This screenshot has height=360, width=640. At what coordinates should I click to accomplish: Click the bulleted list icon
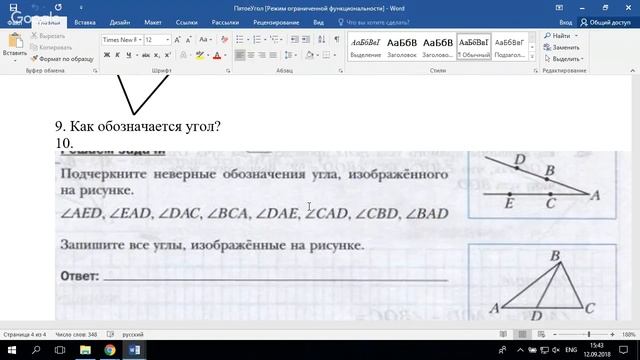click(240, 40)
